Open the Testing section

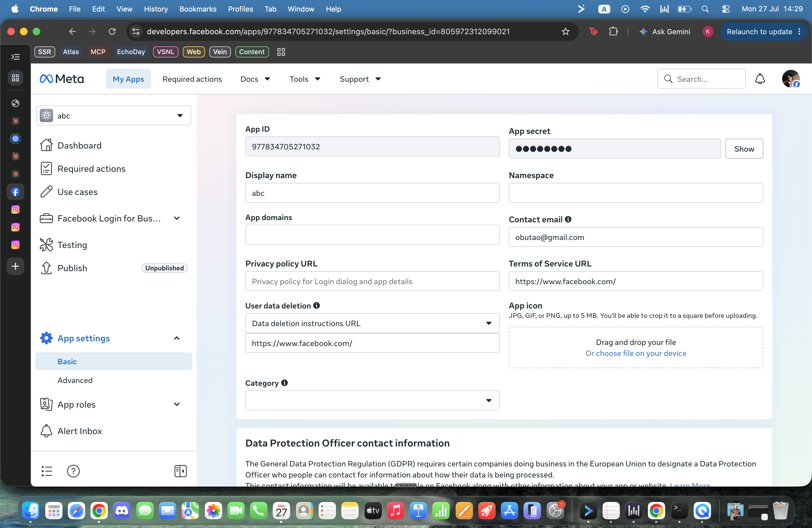(114, 245)
